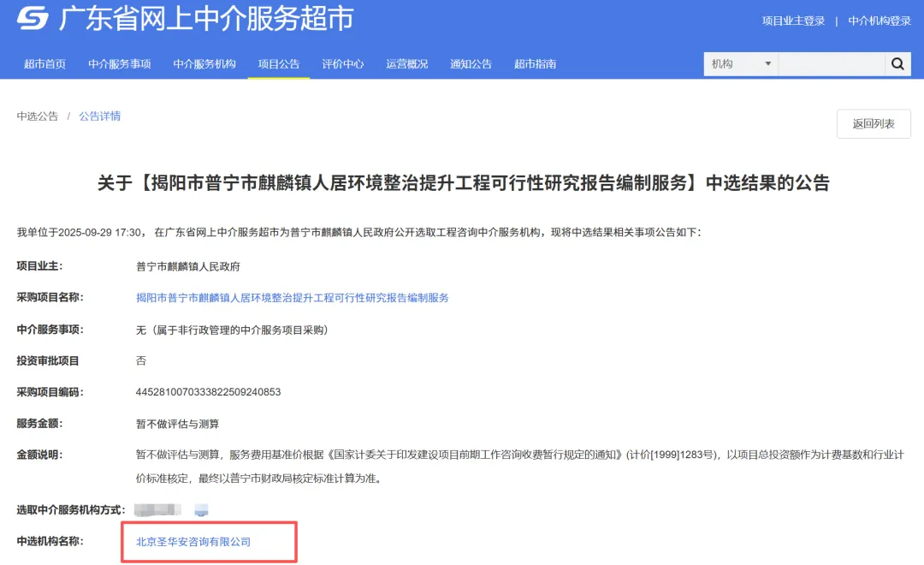Screen dimensions: 924x565
Task: Click the 中介机构登录 login link
Action: point(878,19)
